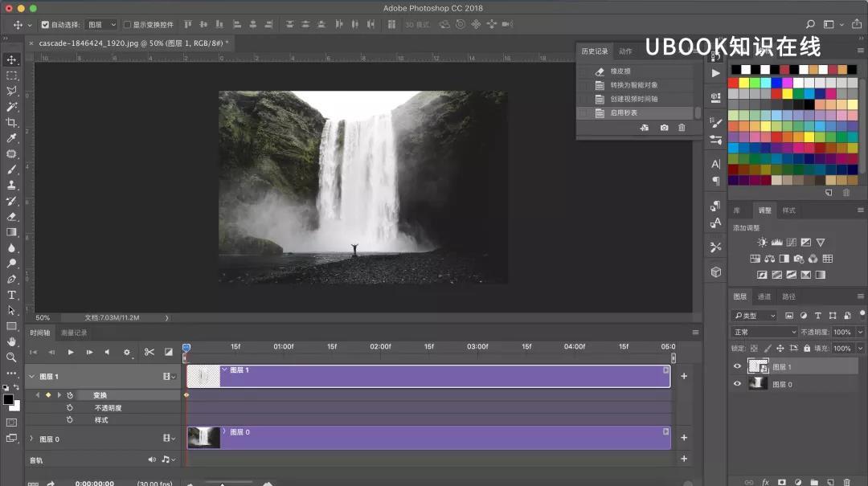Viewport: 868px width, 486px height.
Task: Open the auto-select 图层 dropdown
Action: pyautogui.click(x=102, y=24)
